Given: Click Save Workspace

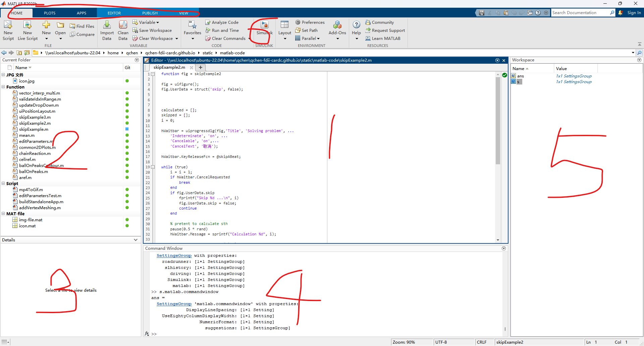Looking at the screenshot, I should click(x=152, y=30).
